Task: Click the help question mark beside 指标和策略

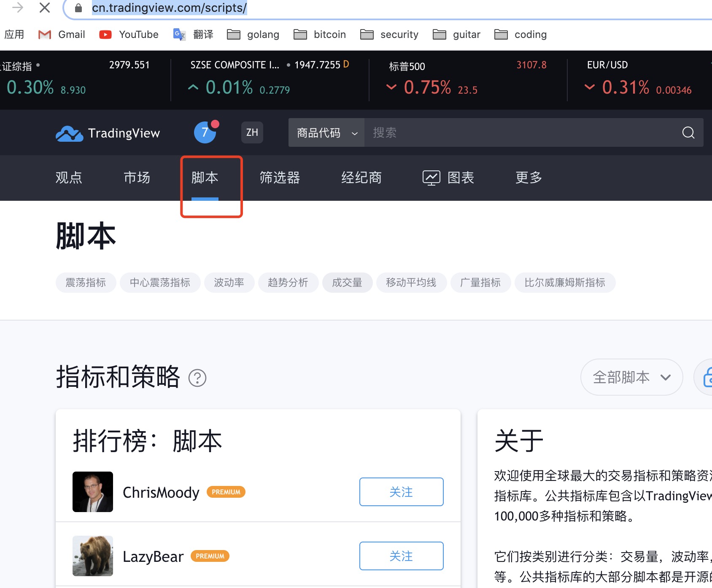Action: pyautogui.click(x=197, y=378)
